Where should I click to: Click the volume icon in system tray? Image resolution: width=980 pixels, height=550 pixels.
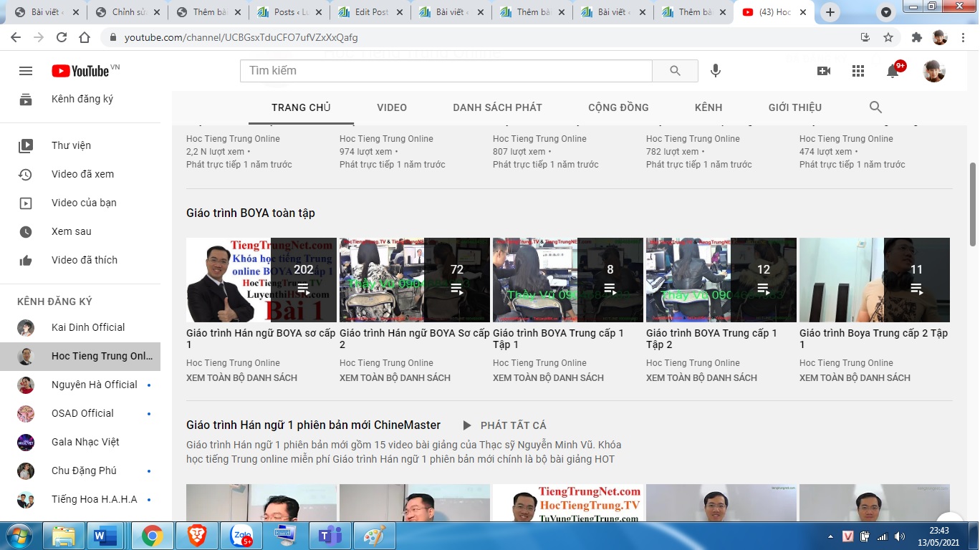coord(900,536)
